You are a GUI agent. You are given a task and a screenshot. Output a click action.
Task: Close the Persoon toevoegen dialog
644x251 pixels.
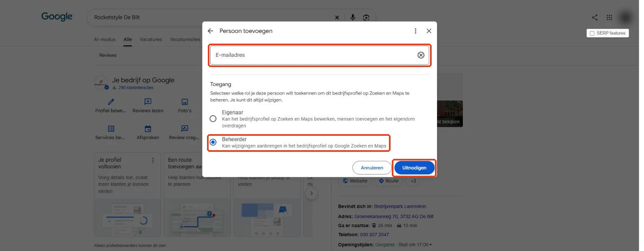429,31
